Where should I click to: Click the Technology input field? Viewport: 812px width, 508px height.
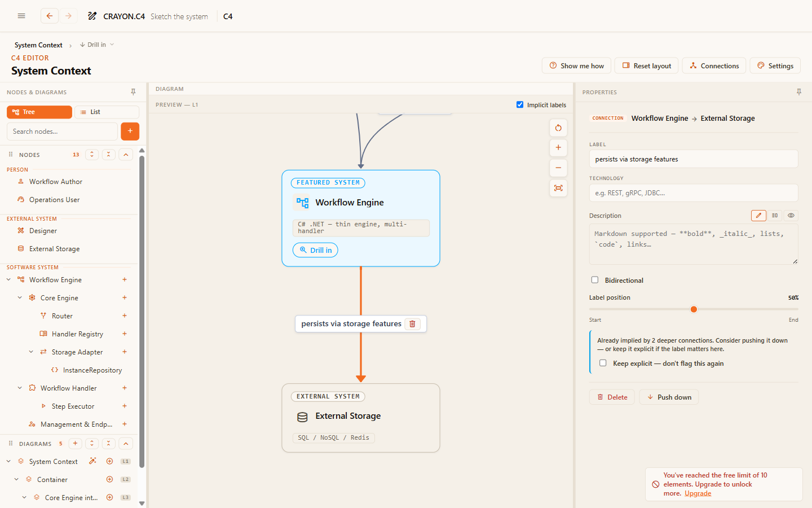pos(694,193)
